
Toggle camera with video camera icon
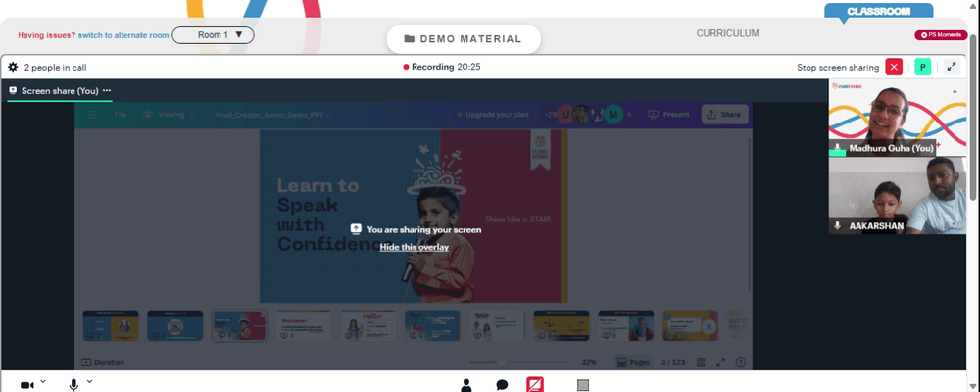pos(26,385)
